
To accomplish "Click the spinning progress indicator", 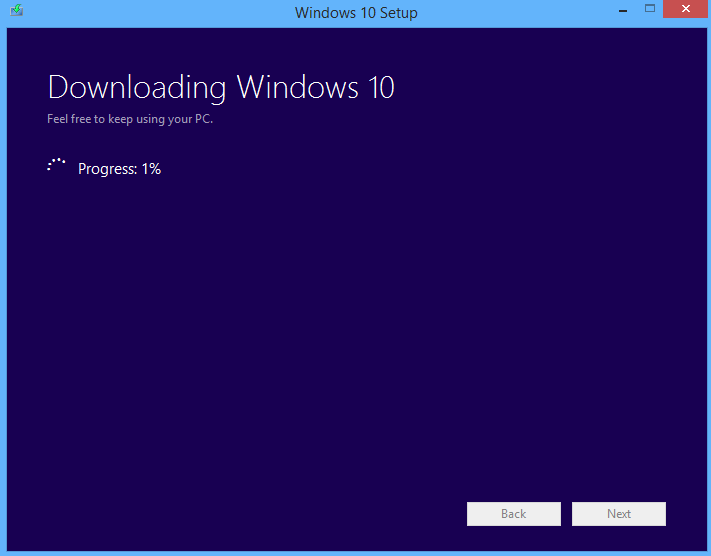I will pyautogui.click(x=56, y=165).
